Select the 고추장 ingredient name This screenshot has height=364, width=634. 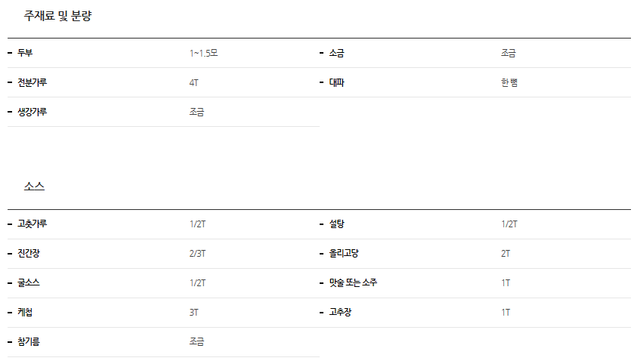pyautogui.click(x=341, y=313)
